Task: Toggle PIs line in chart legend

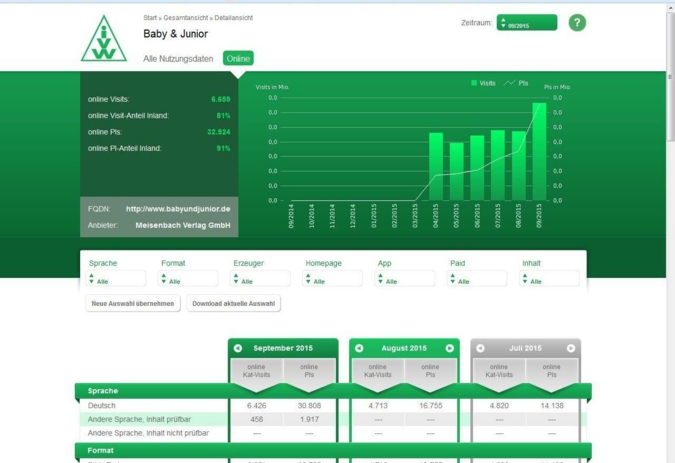Action: tap(517, 83)
